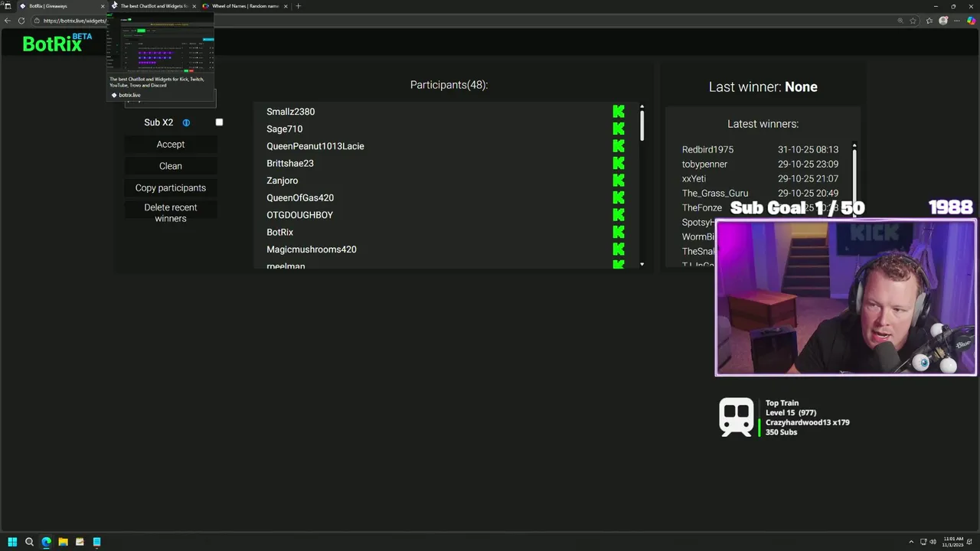Image resolution: width=980 pixels, height=551 pixels.
Task: Select participant Magicmushrooms420
Action: 311,249
